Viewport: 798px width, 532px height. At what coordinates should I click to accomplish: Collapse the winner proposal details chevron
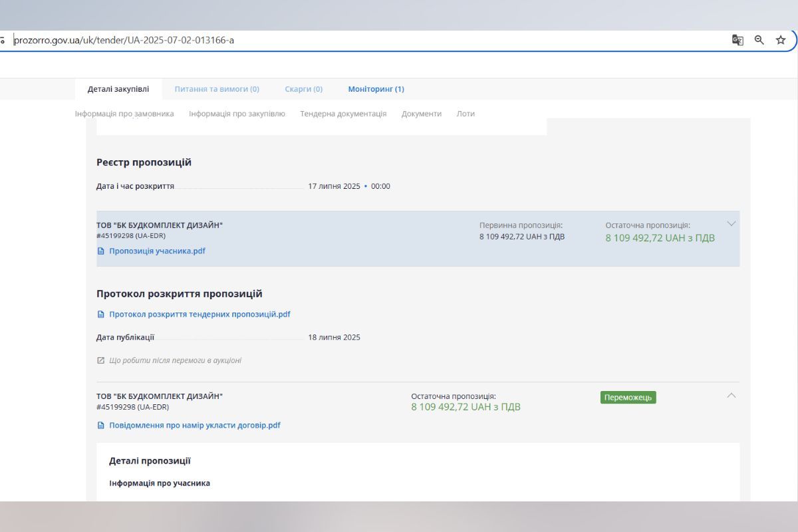[x=731, y=396]
